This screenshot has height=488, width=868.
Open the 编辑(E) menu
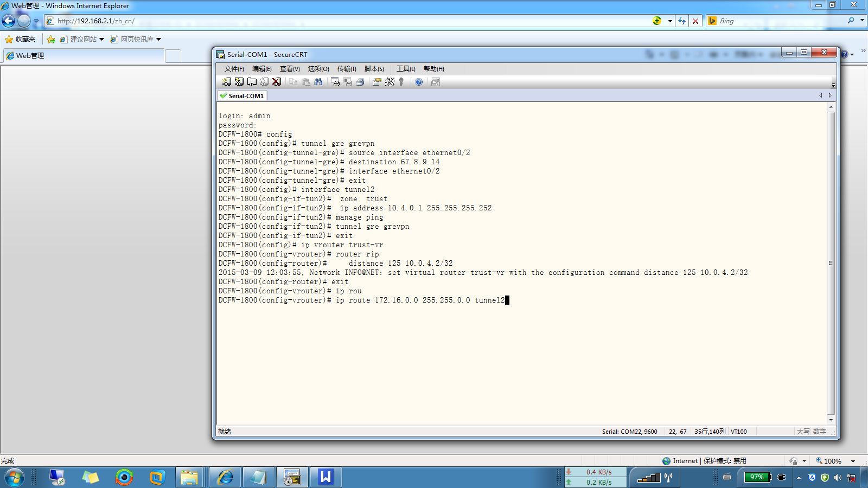pyautogui.click(x=261, y=69)
